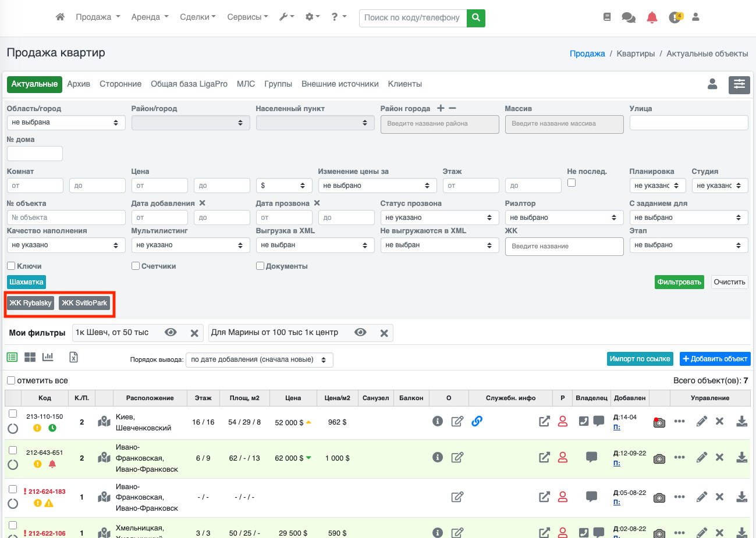Screen dimensions: 756x538
Task: Open the Аренда menu
Action: click(x=150, y=17)
